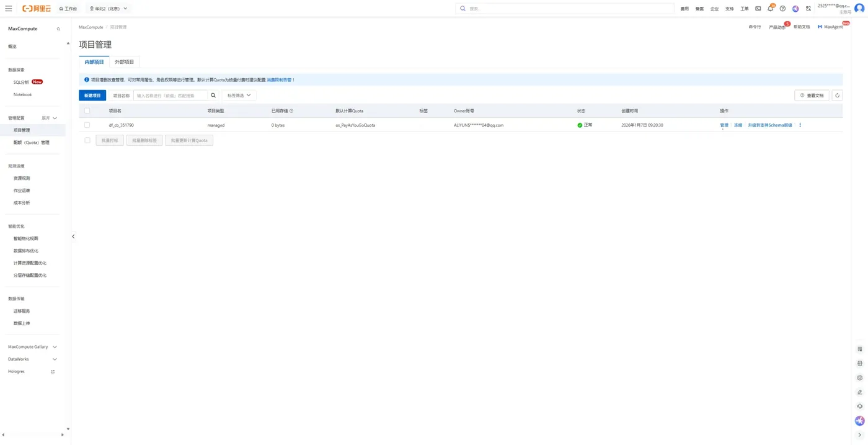868x445 pixels.
Task: Open the 管理 link for df_cb_351790
Action: point(724,125)
